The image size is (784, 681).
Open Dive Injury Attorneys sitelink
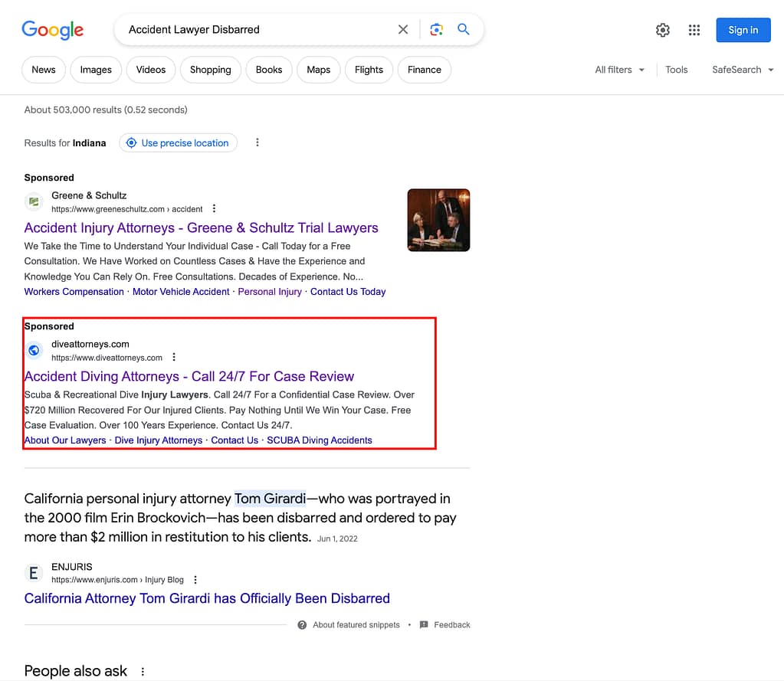(x=159, y=440)
